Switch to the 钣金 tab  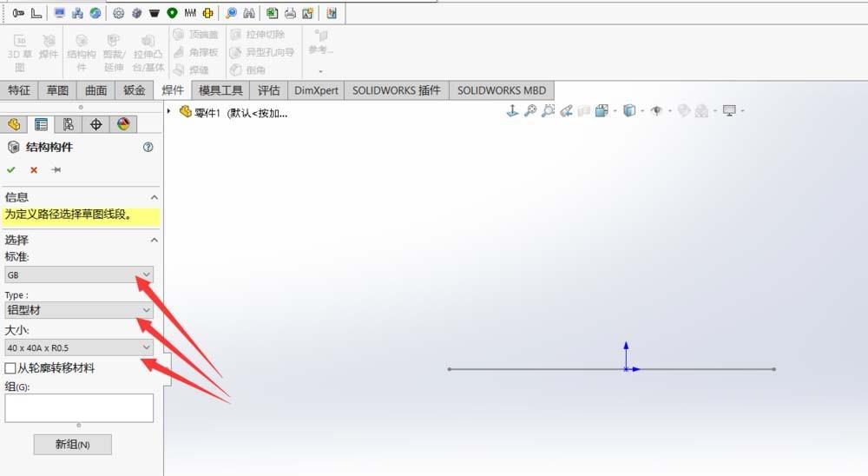tap(134, 90)
